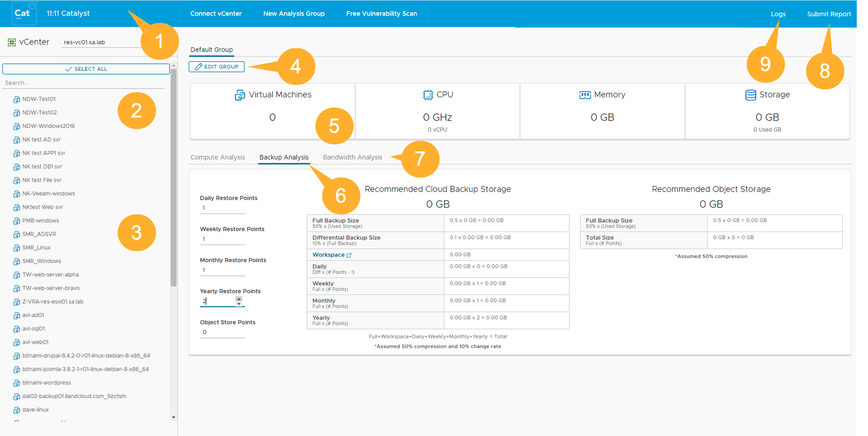The height and width of the screenshot is (436, 868).
Task: Switch to the Bandwidth Analysis tab
Action: [x=352, y=157]
